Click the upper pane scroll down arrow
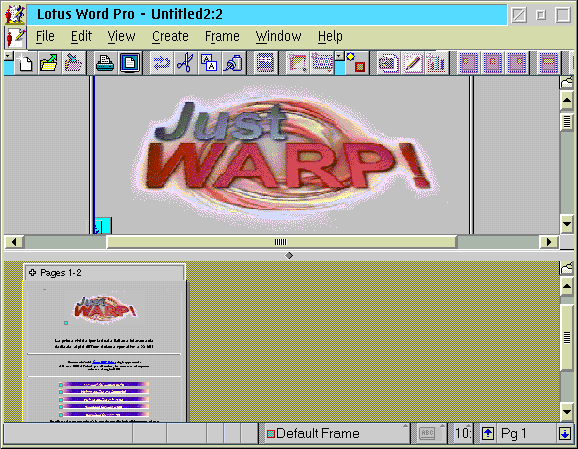The image size is (578, 449). tap(567, 224)
